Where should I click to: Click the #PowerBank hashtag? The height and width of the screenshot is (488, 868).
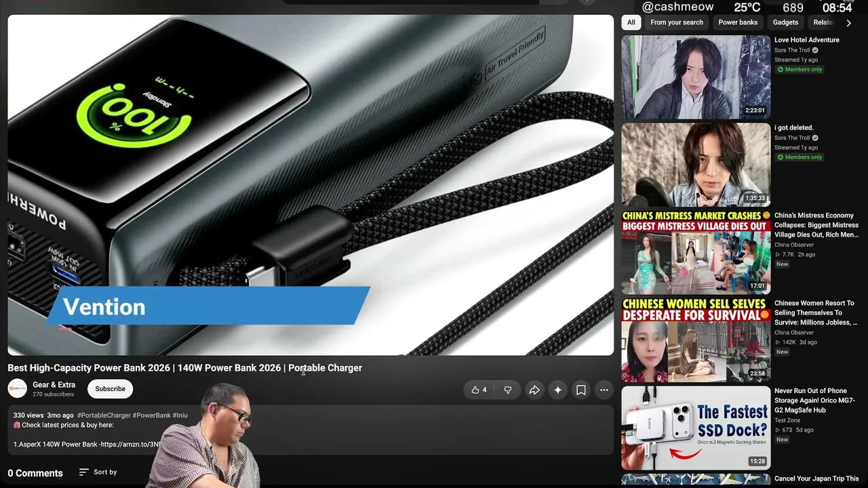(152, 415)
